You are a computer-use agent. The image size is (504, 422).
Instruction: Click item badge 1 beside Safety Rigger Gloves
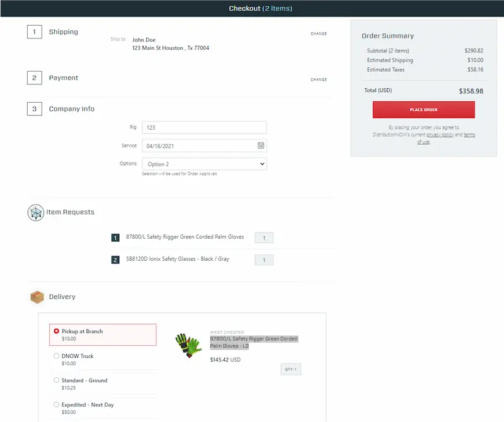click(x=115, y=237)
